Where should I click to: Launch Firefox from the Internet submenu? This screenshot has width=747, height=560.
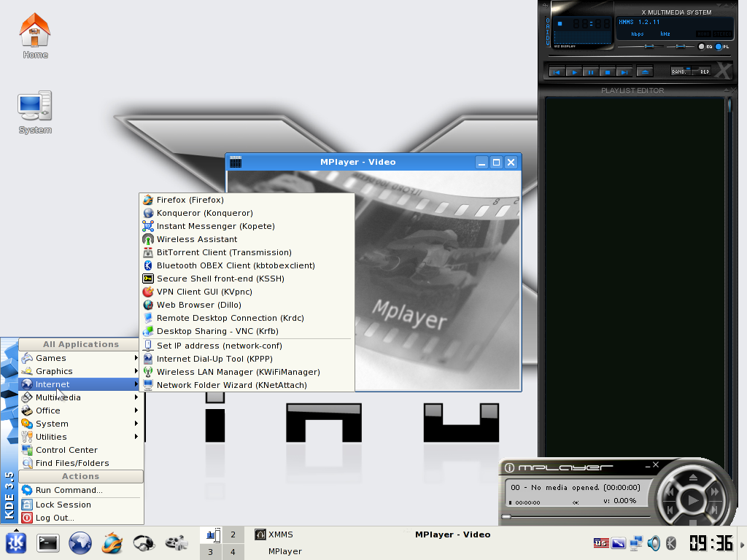(247, 200)
